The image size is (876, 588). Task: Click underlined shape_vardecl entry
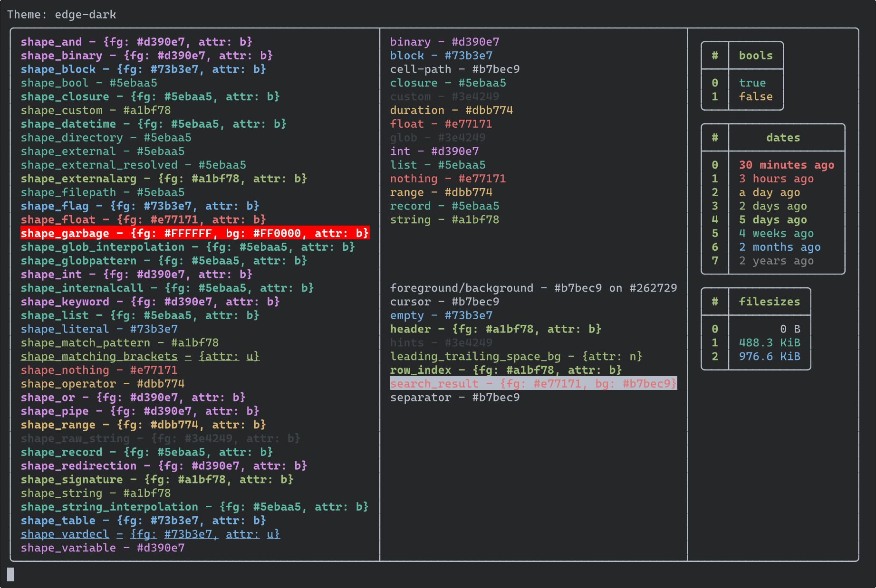point(150,534)
